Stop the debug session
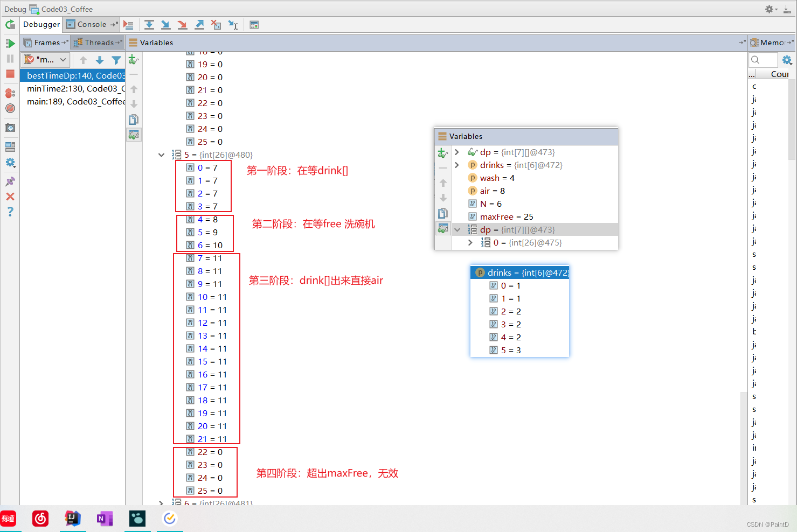 10,74
